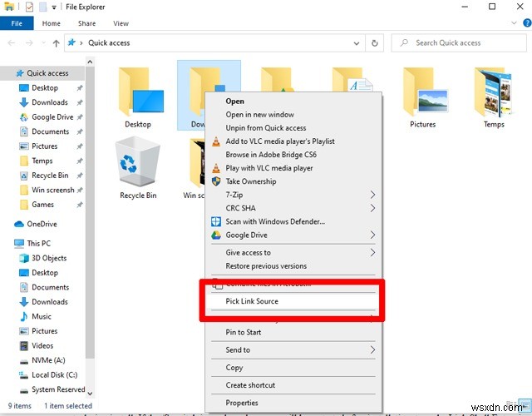Image resolution: width=532 pixels, height=416 pixels.
Task: Open the Help question mark icon
Action: [x=527, y=23]
